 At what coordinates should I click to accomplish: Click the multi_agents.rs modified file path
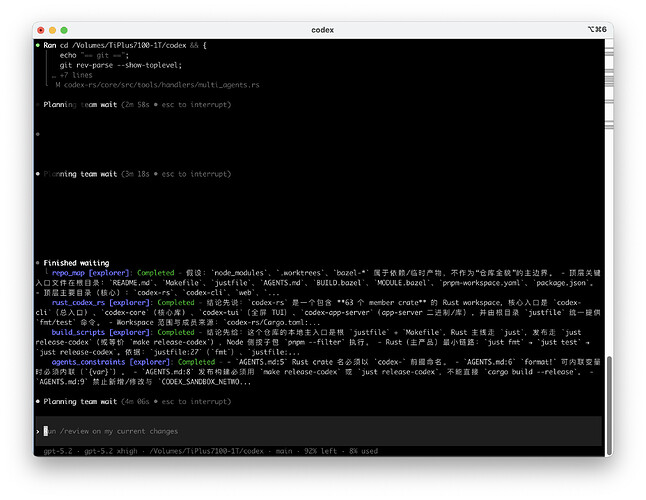(162, 85)
